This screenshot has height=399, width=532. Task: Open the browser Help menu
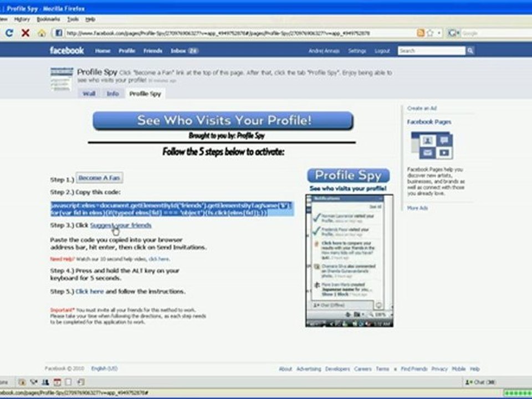[x=90, y=19]
